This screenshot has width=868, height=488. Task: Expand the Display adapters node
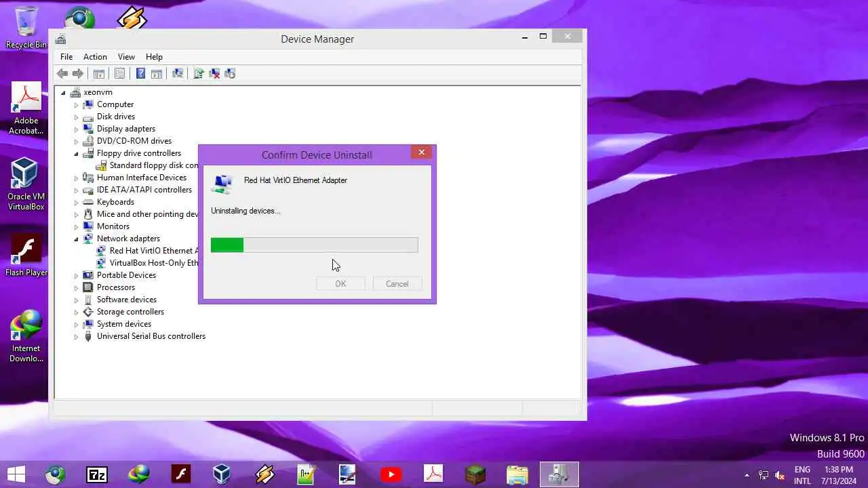coord(76,129)
